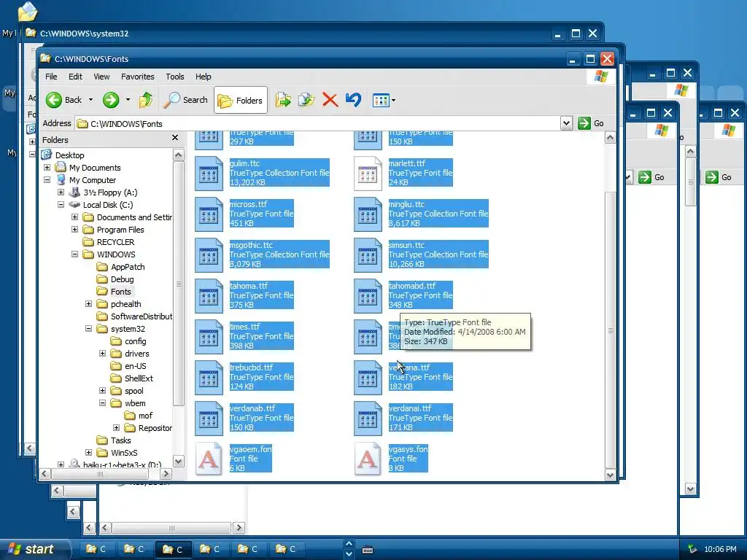Select the micross.ttf font file icon

point(209,214)
